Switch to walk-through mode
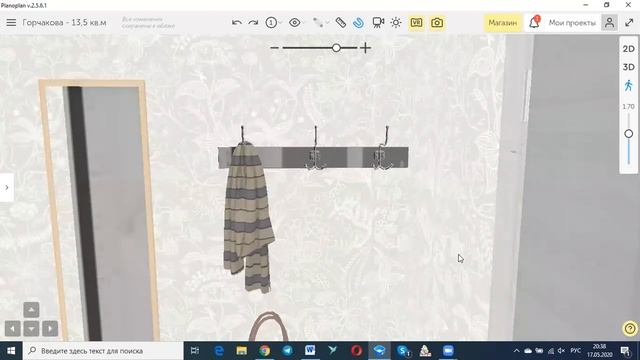The height and width of the screenshot is (360, 640). click(629, 85)
